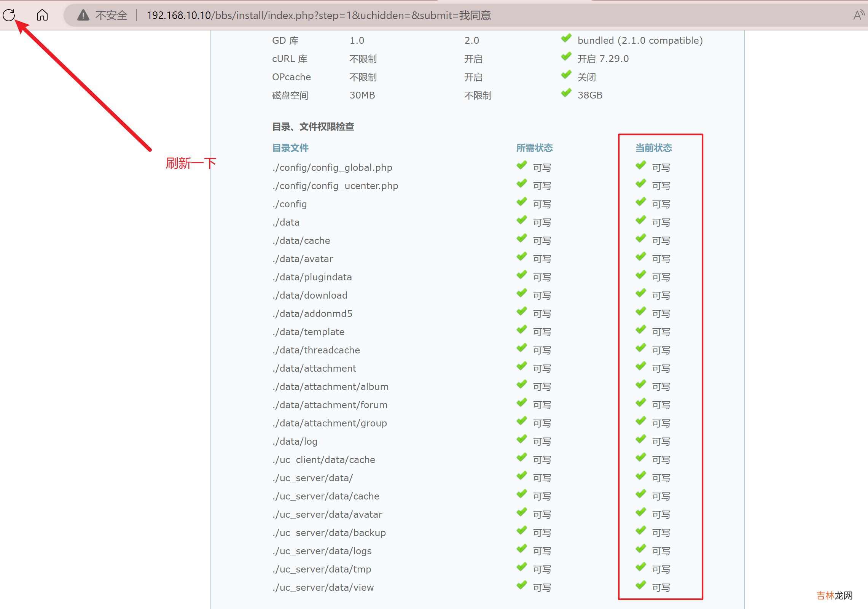Screen dimensions: 868x609
Task: Select the ./uc_server/data/tmp path text
Action: (322, 569)
